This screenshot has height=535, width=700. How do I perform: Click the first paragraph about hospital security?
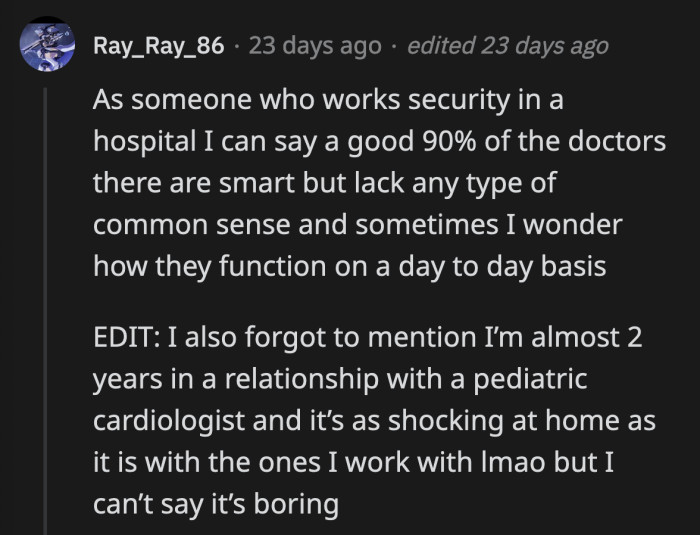[x=378, y=184]
